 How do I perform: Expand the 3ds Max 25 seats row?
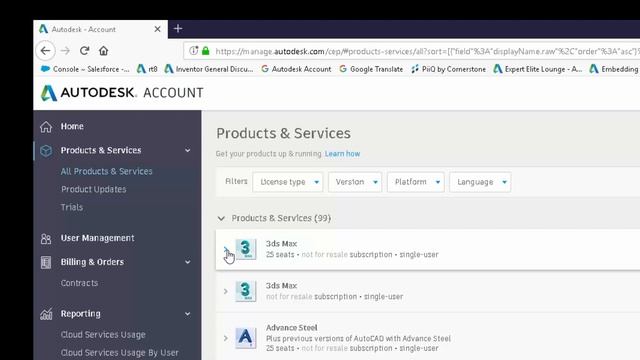(x=226, y=249)
